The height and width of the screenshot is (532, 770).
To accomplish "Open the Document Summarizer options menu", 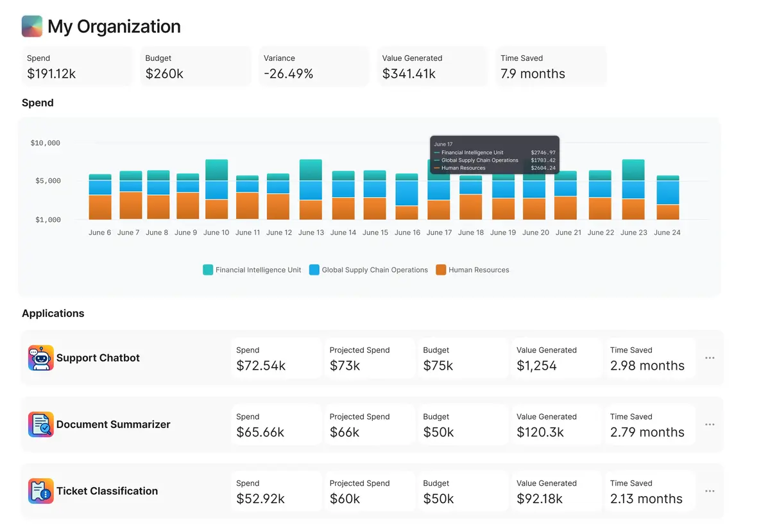I will [x=710, y=424].
